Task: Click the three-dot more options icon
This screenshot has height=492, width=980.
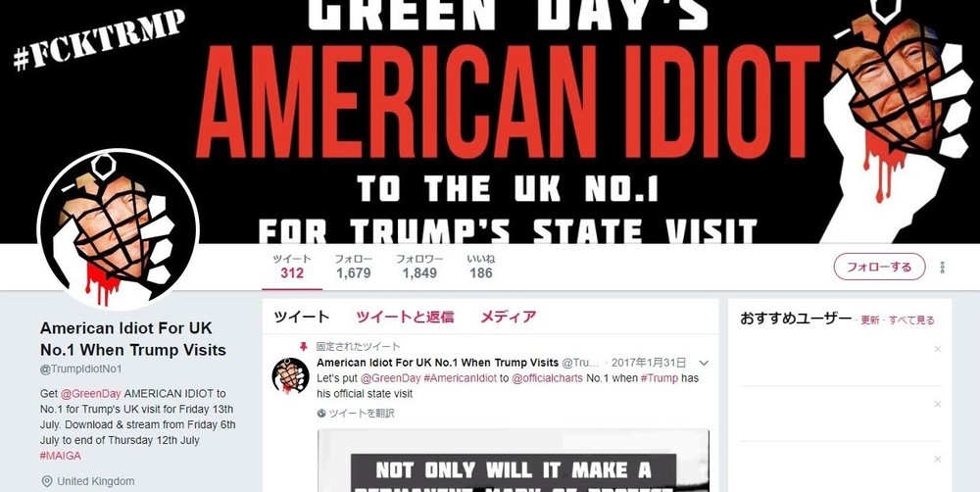Action: point(942,268)
